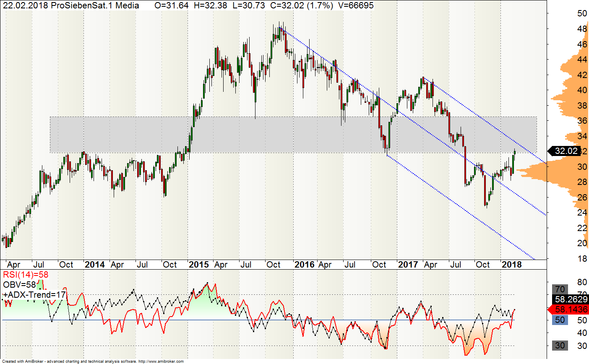Click the OBV=58 indicator label
589x364 pixels.
pos(20,285)
